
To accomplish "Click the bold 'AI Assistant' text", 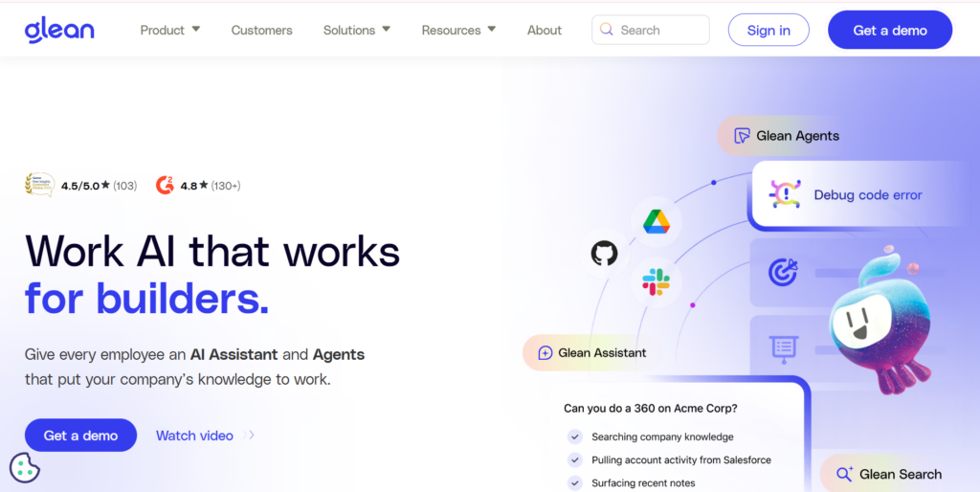I will tap(234, 354).
